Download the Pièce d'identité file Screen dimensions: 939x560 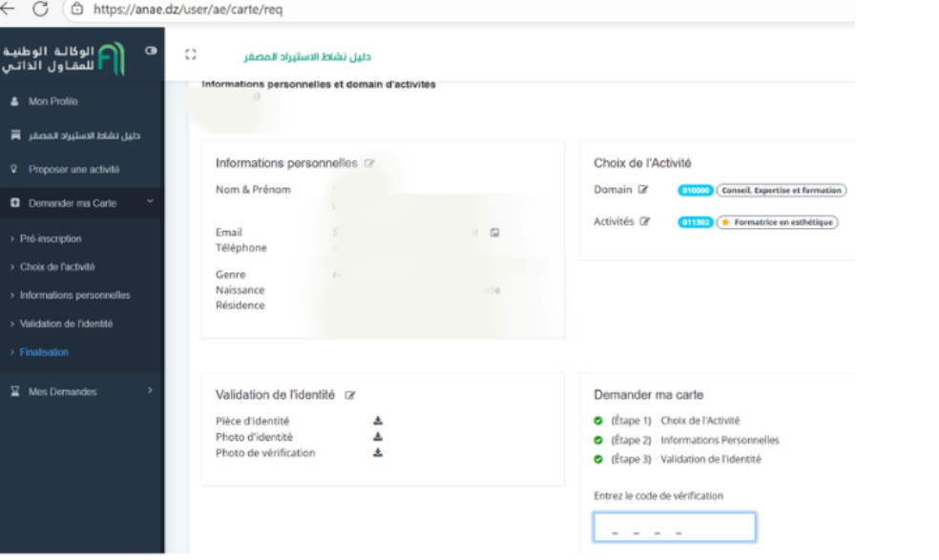point(378,421)
